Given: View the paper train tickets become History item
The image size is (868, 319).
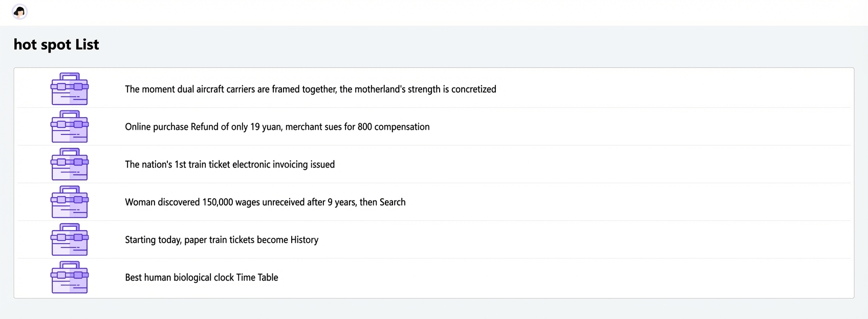Looking at the screenshot, I should click(222, 240).
